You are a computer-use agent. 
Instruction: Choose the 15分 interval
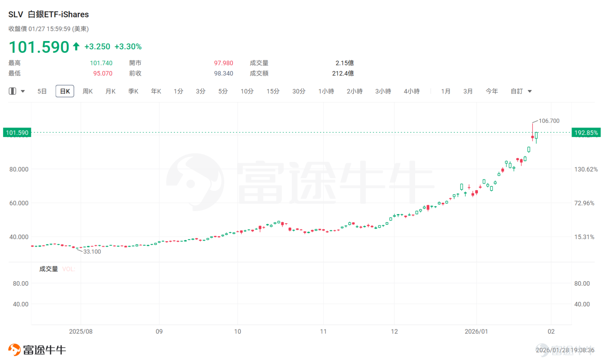pos(273,91)
